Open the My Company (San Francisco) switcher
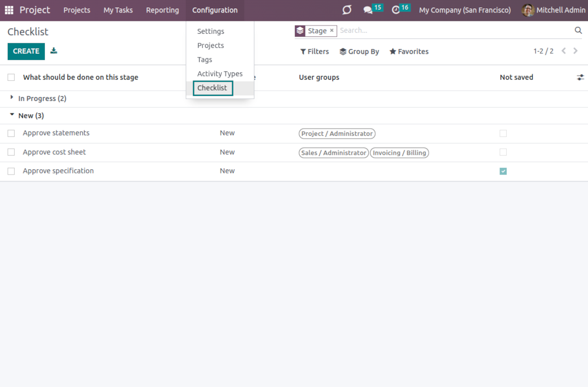 (465, 10)
